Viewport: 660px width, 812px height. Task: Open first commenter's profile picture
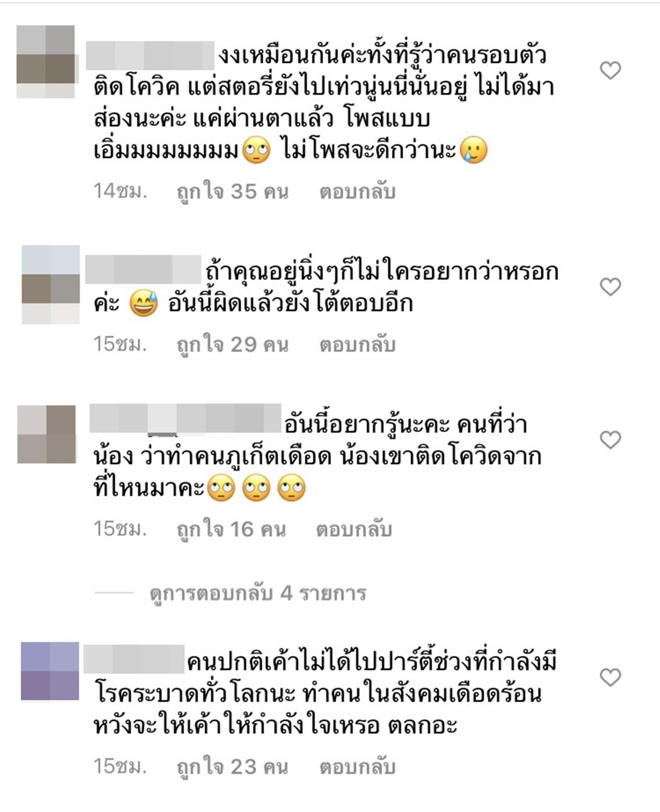tap(46, 62)
